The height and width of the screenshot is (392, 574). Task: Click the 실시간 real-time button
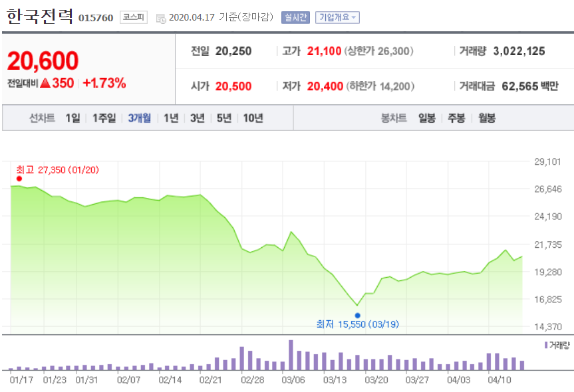coord(295,17)
